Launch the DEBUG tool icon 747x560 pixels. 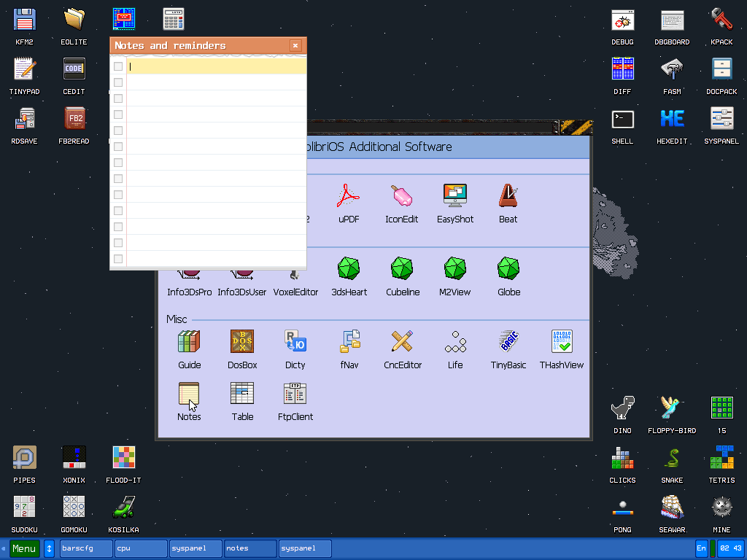623,20
